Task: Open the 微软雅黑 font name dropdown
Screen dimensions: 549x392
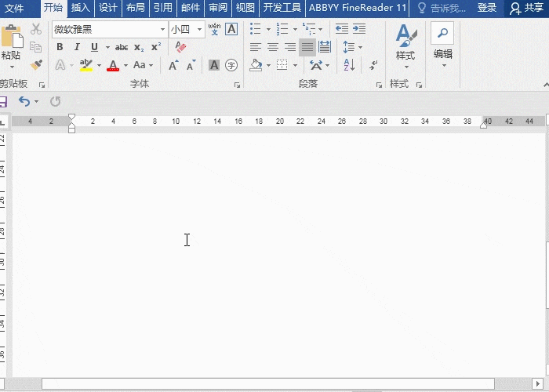Action: [x=162, y=30]
